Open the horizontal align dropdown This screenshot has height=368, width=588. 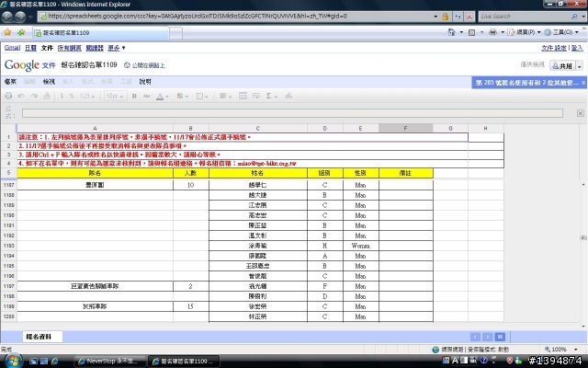[x=225, y=96]
